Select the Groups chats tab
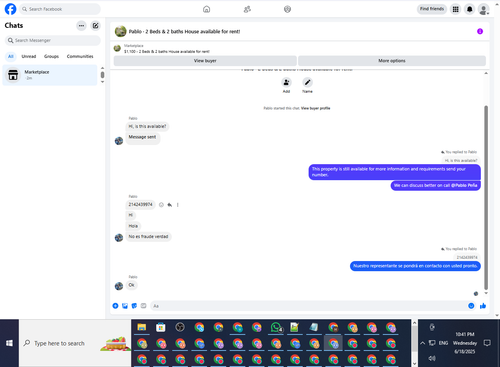 [51, 56]
